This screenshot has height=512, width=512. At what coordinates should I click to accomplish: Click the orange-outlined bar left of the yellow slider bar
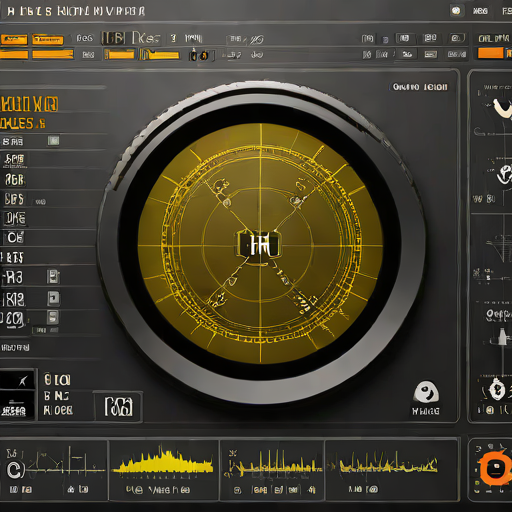pos(119,54)
